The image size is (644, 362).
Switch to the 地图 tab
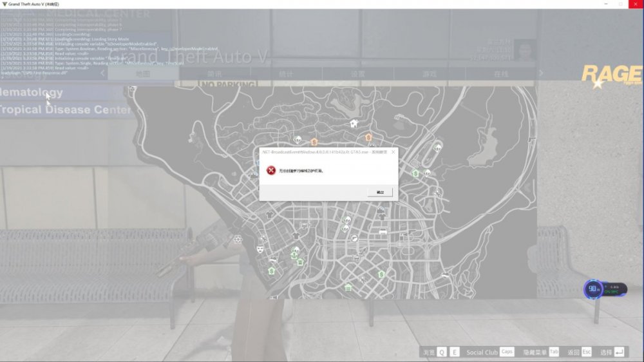[142, 73]
